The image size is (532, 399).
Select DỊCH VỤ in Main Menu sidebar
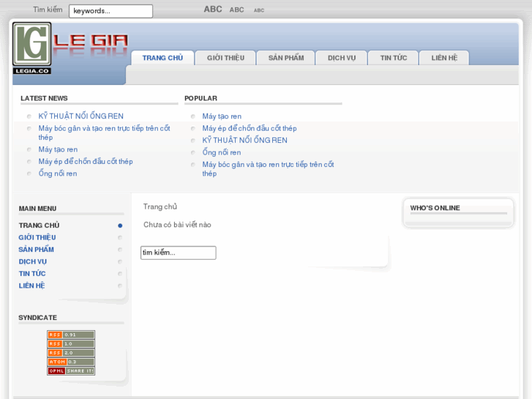pyautogui.click(x=33, y=261)
